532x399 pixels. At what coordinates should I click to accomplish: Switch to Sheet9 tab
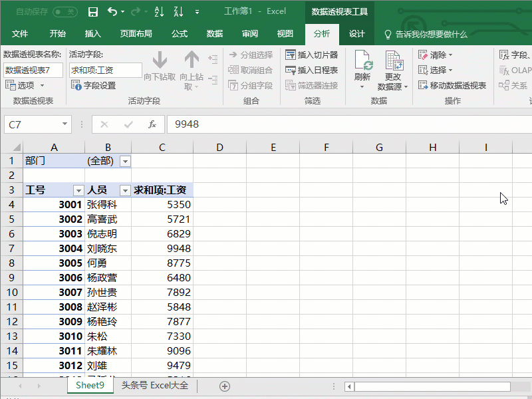[90, 386]
